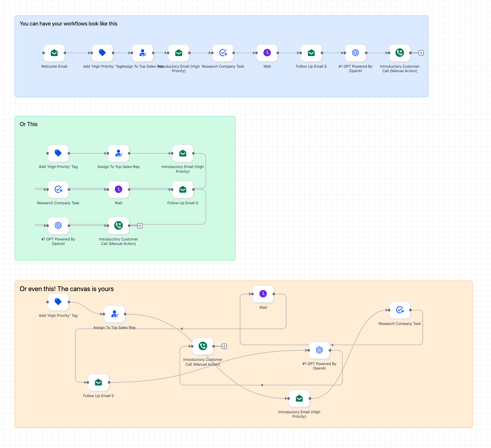
Task: Click Follow Up Email S node in orange canvas
Action: pos(98,382)
